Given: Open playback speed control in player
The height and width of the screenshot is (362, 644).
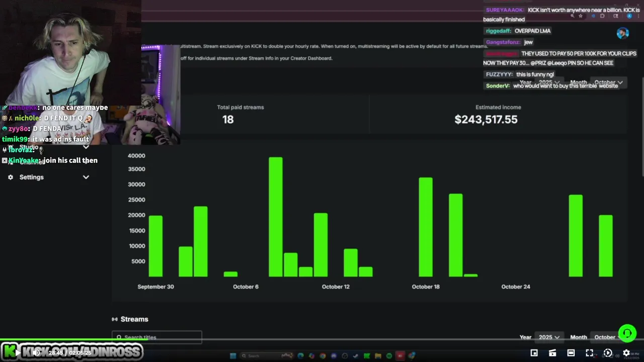Looking at the screenshot, I should 608,353.
